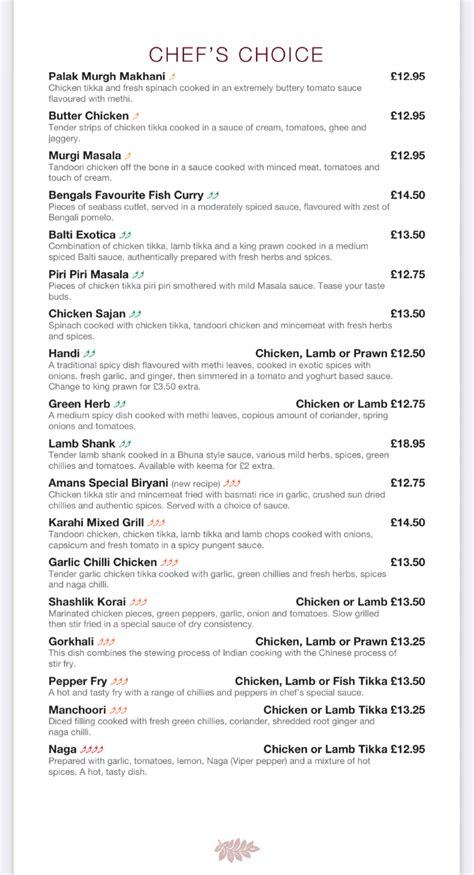The image size is (474, 875).
Task: Select Shashlik Korai Chicken or Lamb option
Action: tap(341, 602)
